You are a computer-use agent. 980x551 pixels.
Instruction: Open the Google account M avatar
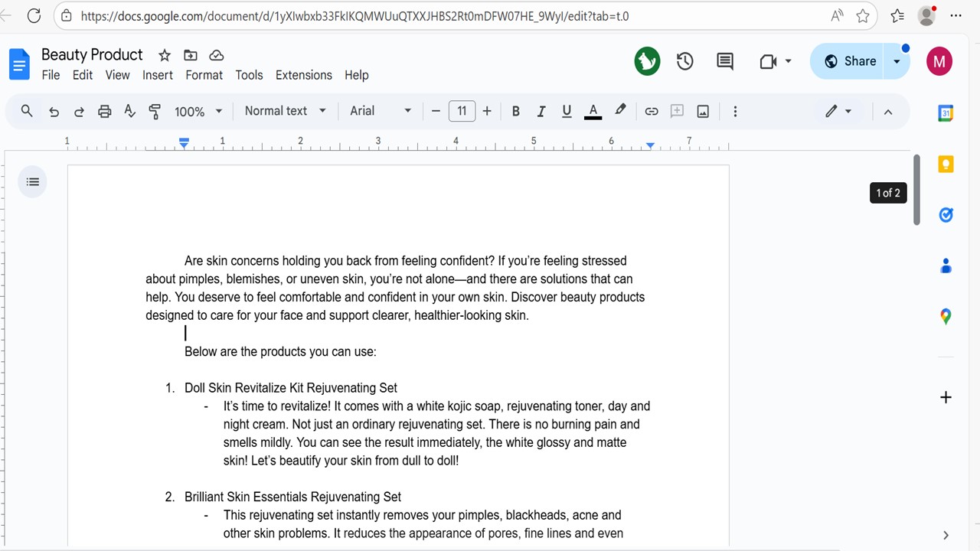click(x=939, y=61)
